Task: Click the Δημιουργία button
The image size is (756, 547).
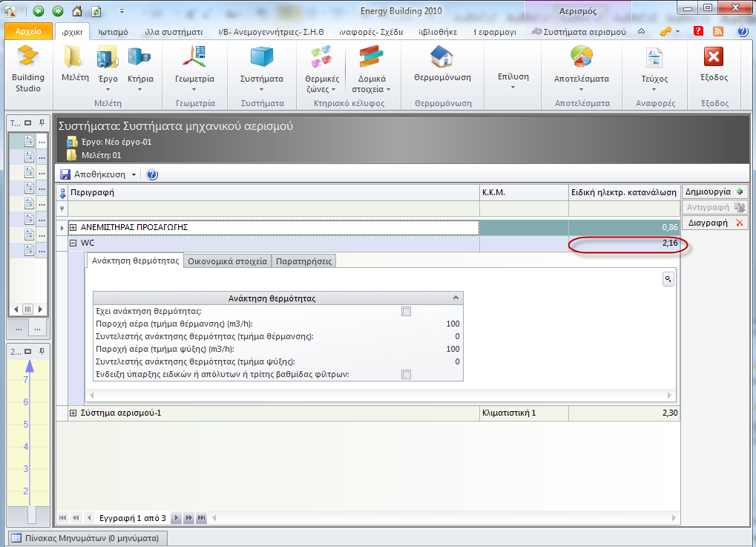Action: pos(714,191)
